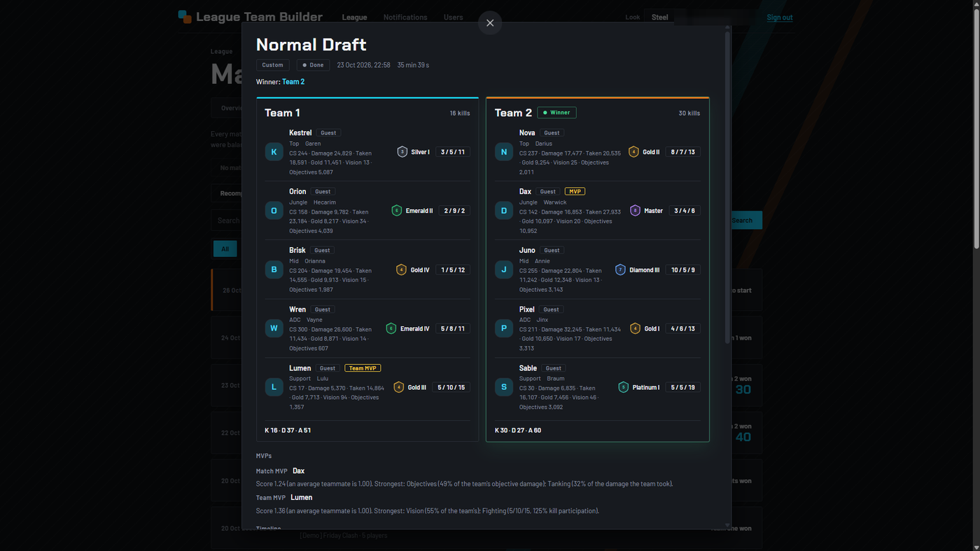Click Dax's Master rank emblem
The width and height of the screenshot is (980, 551).
pyautogui.click(x=635, y=211)
